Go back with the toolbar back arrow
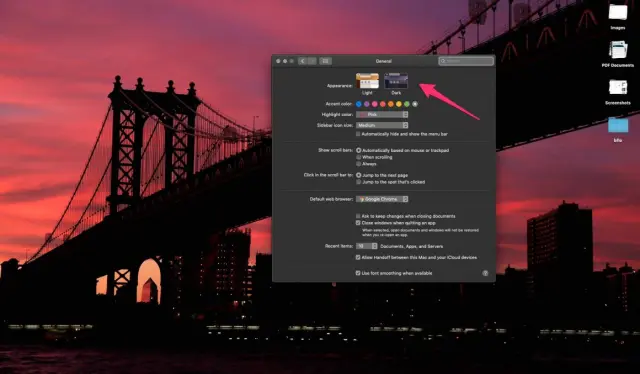This screenshot has height=374, width=640. (302, 61)
